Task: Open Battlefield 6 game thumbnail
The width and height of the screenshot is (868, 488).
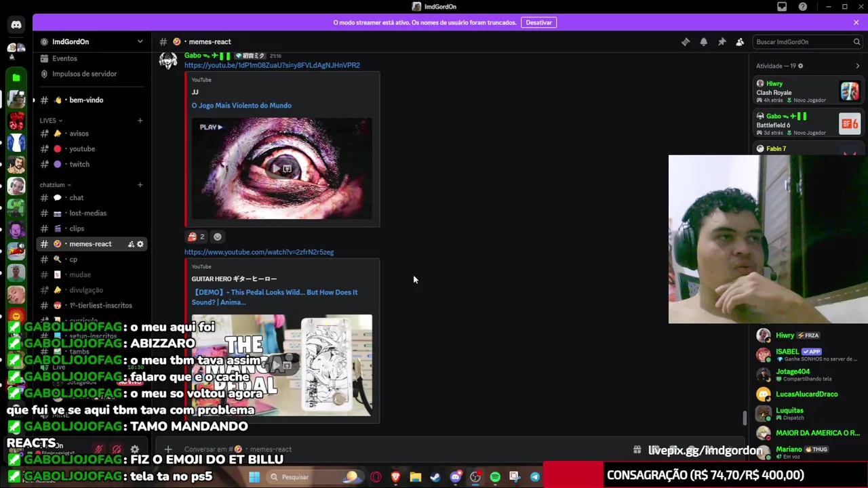Action: [x=850, y=123]
